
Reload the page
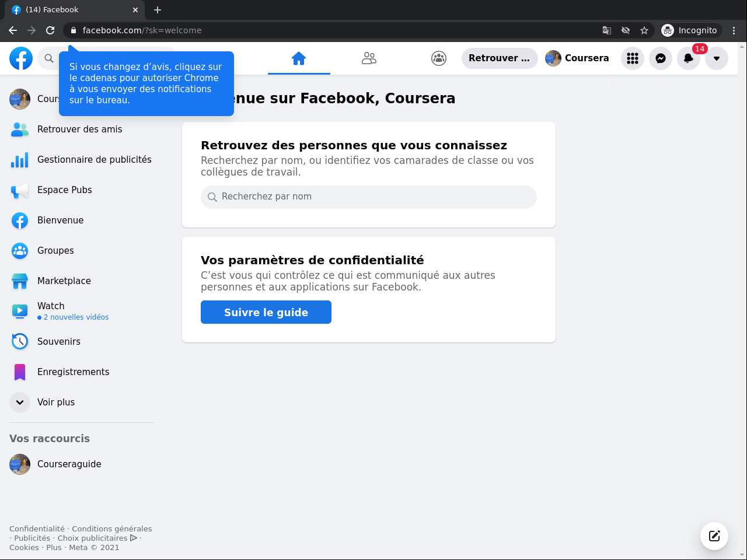tap(50, 30)
